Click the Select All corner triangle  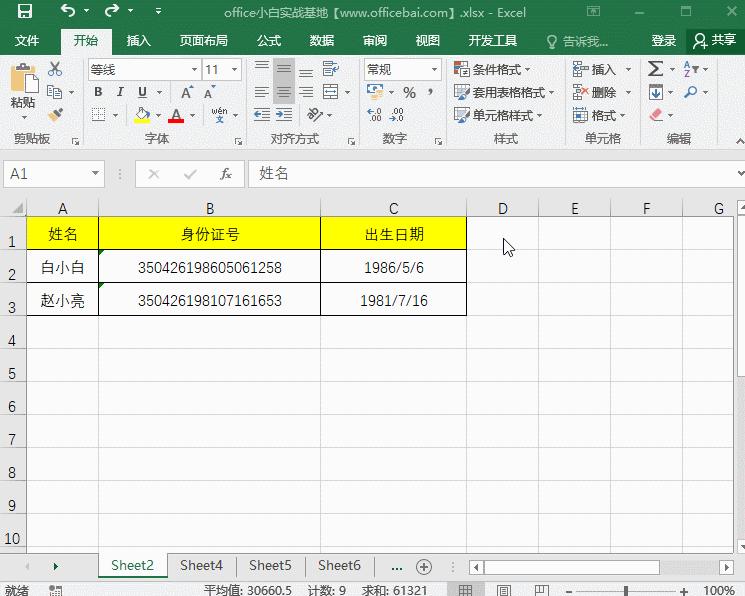tap(17, 208)
